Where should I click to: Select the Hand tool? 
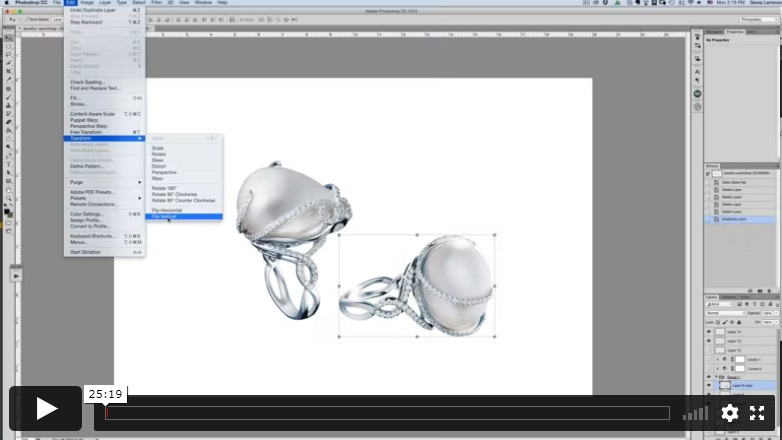(x=9, y=190)
